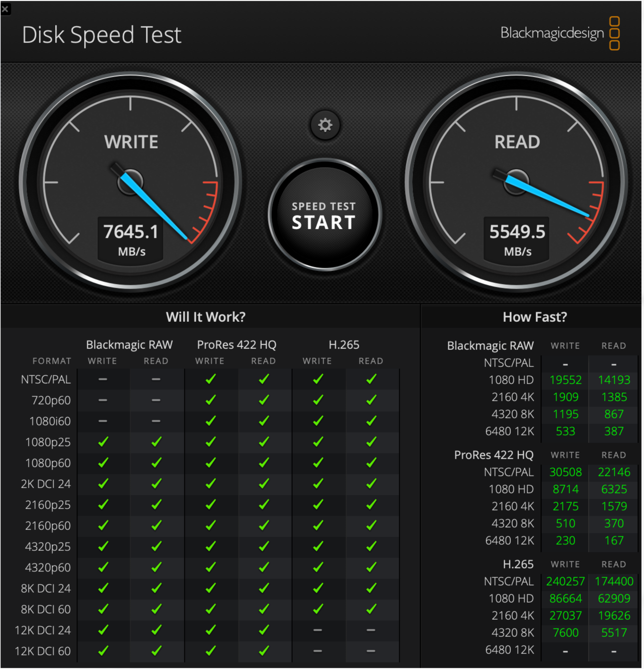Screen dimensions: 644x669
Task: Click the How Fast? header
Action: [x=535, y=317]
